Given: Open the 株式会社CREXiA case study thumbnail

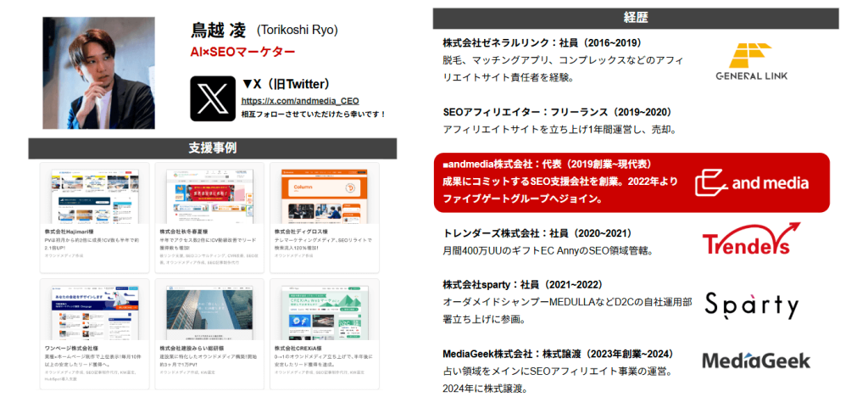Looking at the screenshot, I should coord(324,311).
